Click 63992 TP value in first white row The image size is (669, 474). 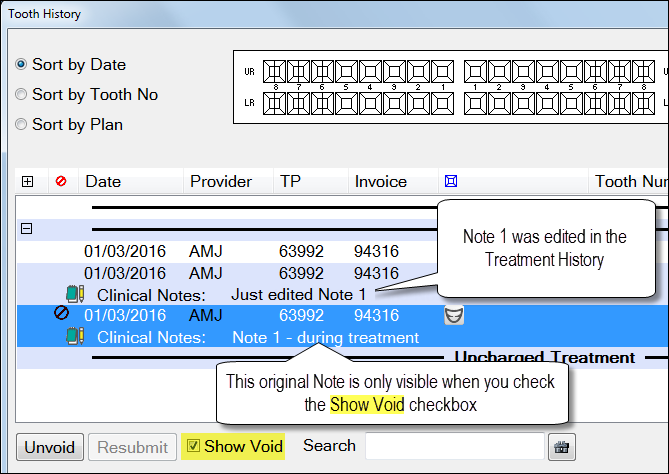pyautogui.click(x=301, y=251)
